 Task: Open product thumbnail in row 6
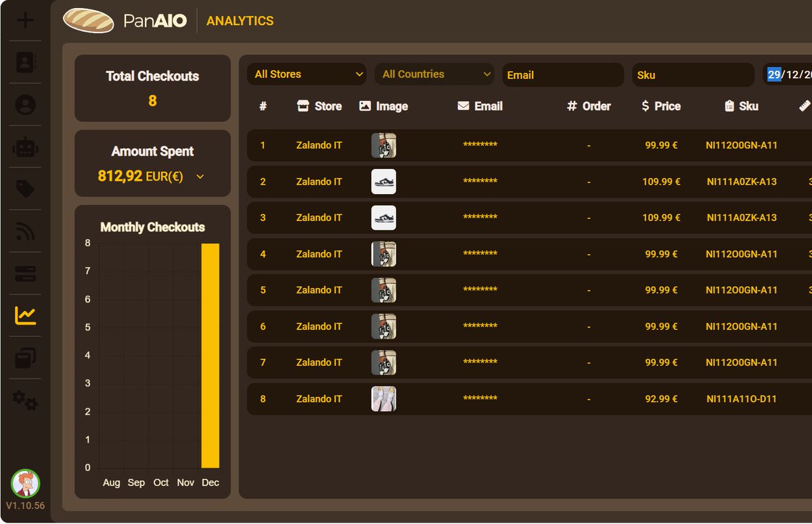(x=384, y=327)
